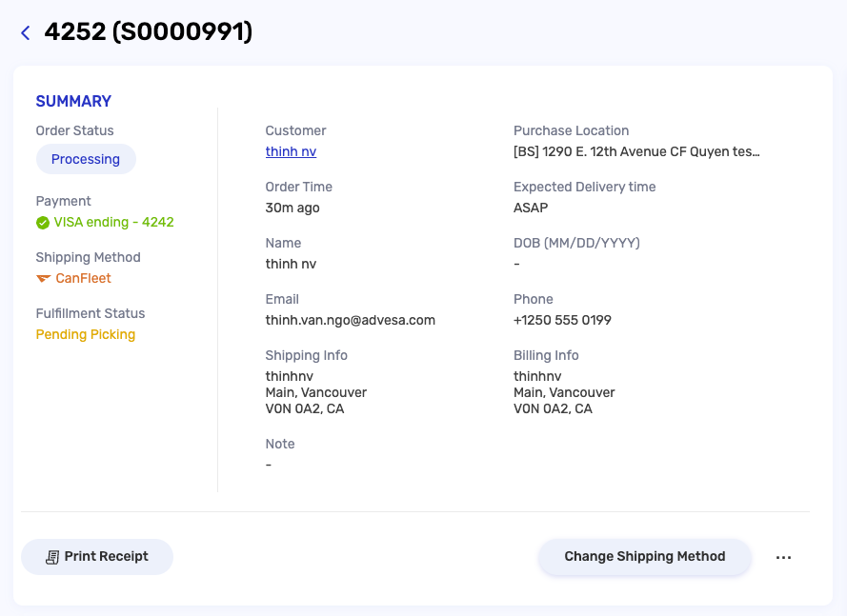The width and height of the screenshot is (847, 616).
Task: Click the truncated Purchase Location address
Action: coord(636,151)
